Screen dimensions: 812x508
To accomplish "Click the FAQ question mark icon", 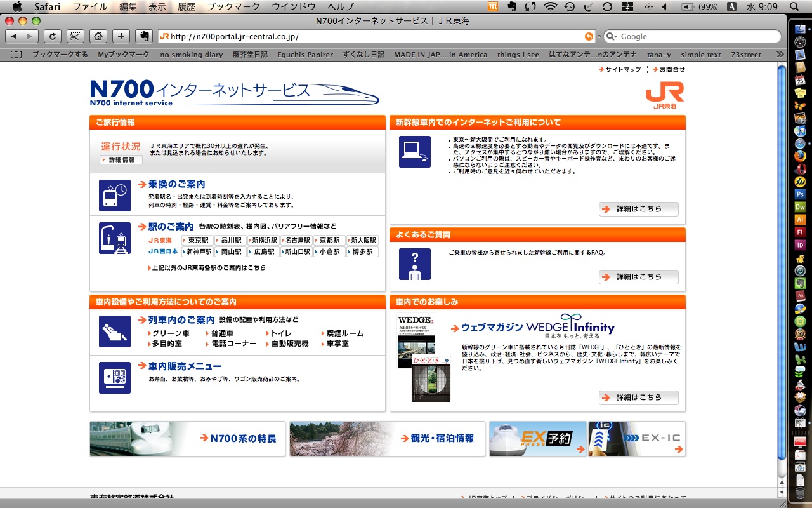I will (x=414, y=264).
